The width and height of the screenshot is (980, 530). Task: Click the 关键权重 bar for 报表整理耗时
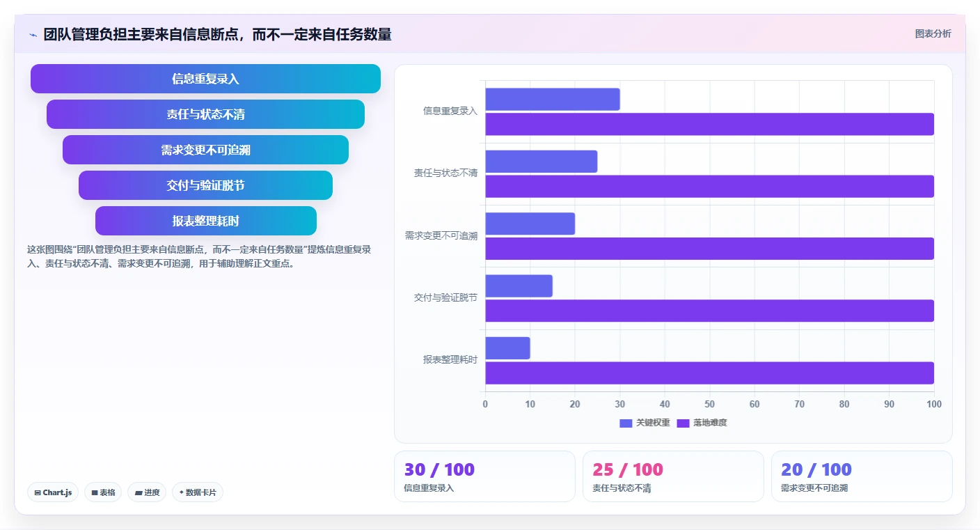pyautogui.click(x=507, y=348)
